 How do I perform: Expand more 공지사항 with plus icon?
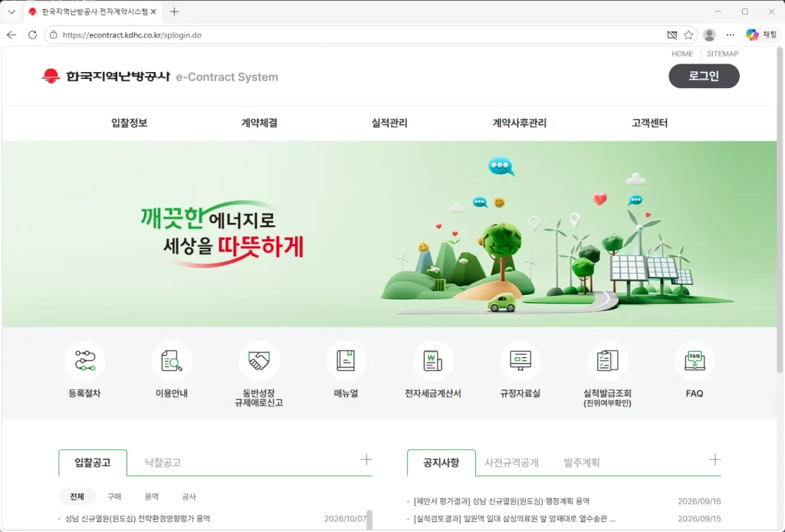715,459
